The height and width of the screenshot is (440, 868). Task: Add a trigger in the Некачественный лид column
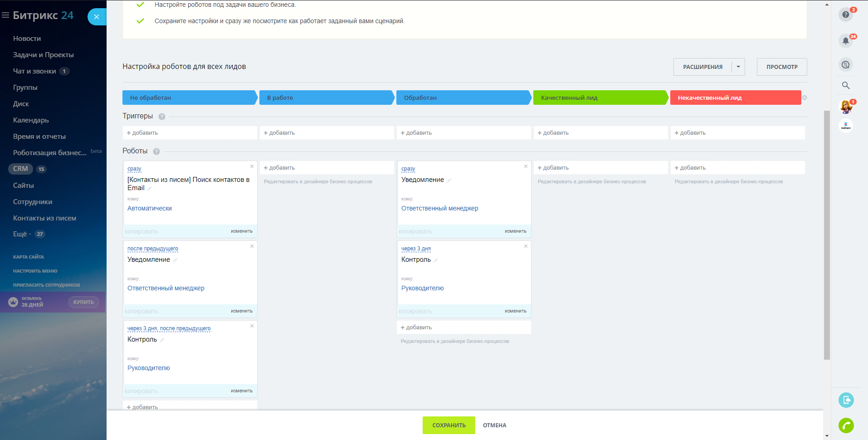738,133
